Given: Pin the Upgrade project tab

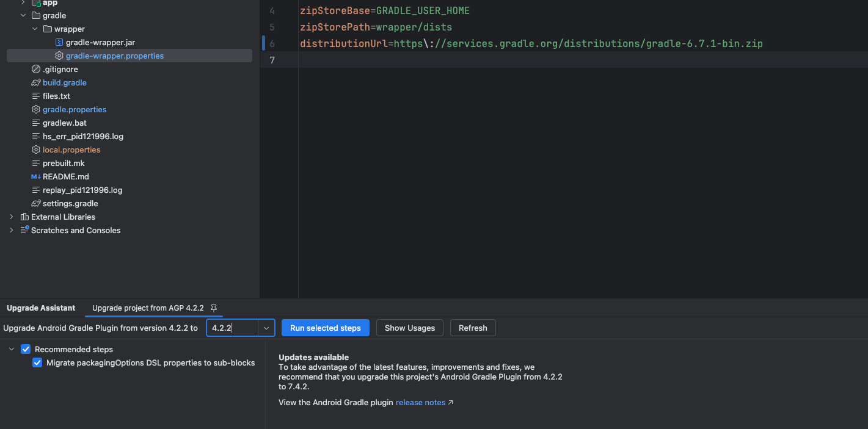Looking at the screenshot, I should (214, 308).
